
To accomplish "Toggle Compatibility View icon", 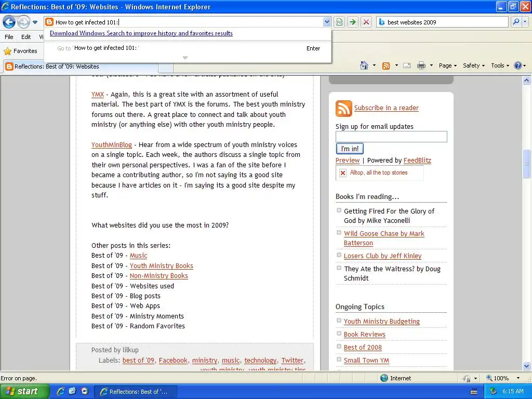I will coord(339,22).
